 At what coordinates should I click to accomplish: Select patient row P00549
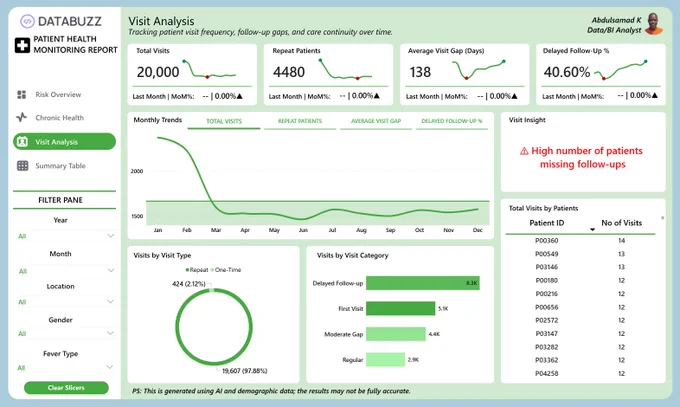pyautogui.click(x=580, y=254)
